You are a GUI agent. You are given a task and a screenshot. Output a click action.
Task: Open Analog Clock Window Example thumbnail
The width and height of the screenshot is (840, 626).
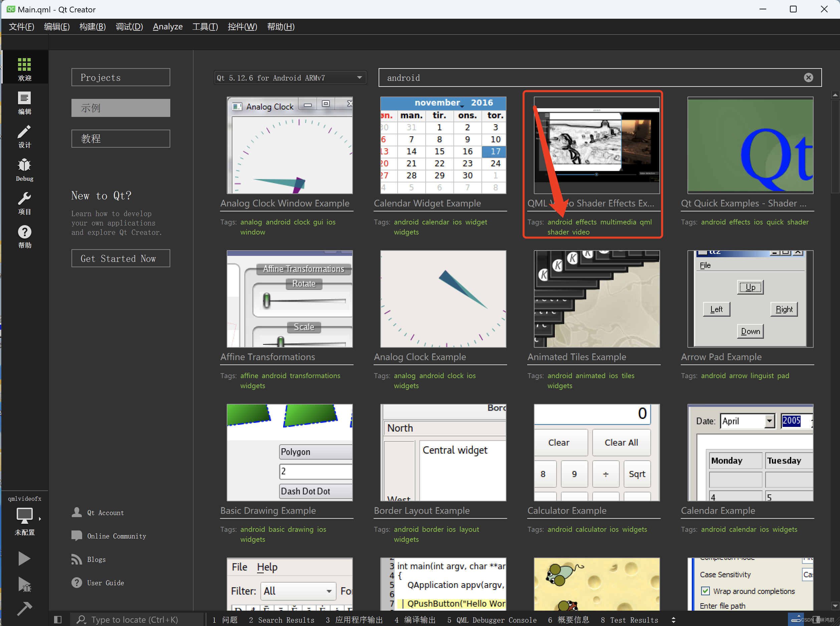coord(290,145)
